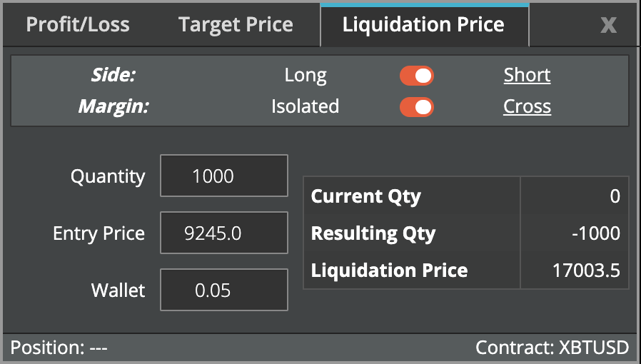Viewport: 641px width, 364px height.
Task: Toggle the Side switch between Long and Short
Action: 417,76
